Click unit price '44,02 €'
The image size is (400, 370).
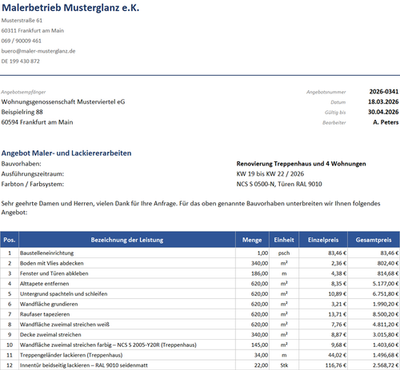click(337, 355)
